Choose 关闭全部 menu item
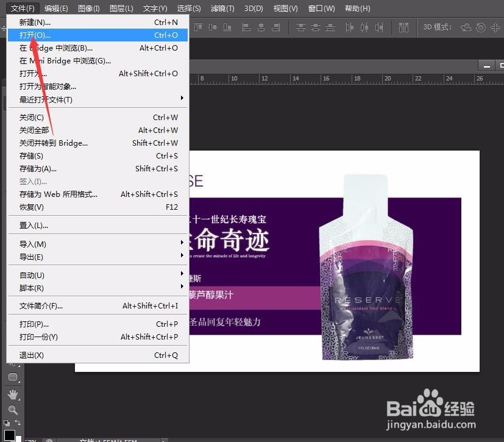The height and width of the screenshot is (442, 504). tap(98, 130)
